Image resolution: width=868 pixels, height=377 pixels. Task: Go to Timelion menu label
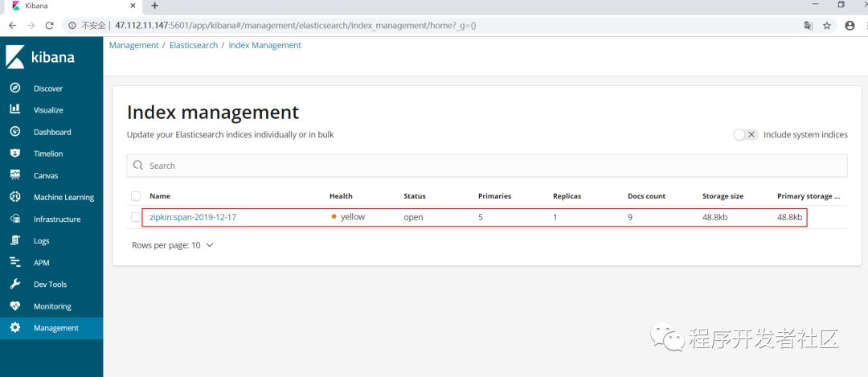tap(48, 154)
